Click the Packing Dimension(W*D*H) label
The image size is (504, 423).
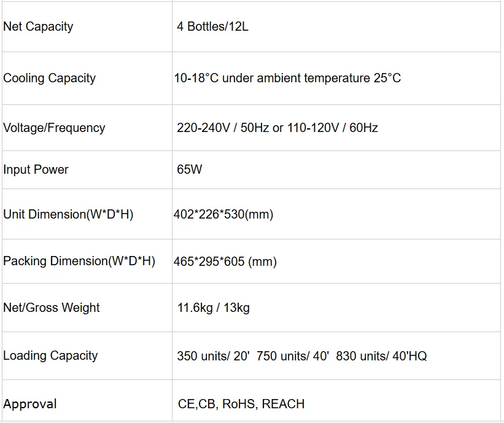79,262
